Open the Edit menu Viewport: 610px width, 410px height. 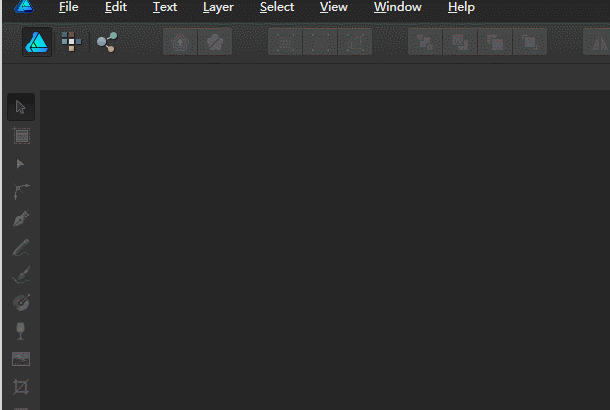(116, 7)
